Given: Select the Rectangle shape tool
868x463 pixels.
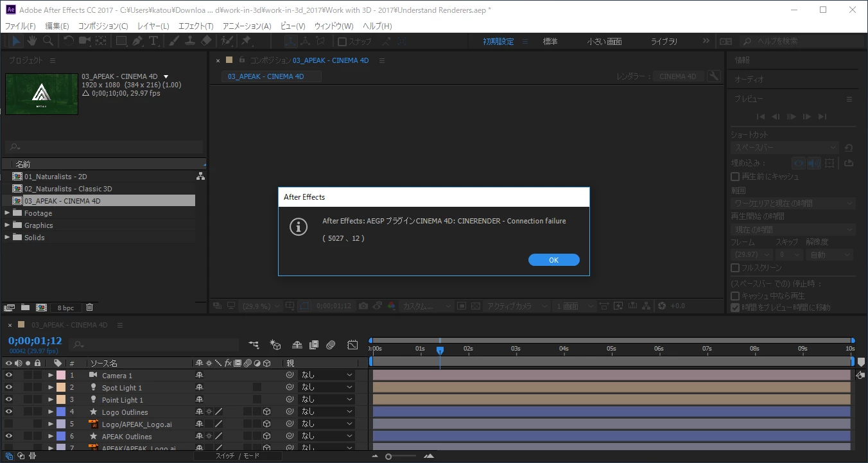Looking at the screenshot, I should point(121,41).
